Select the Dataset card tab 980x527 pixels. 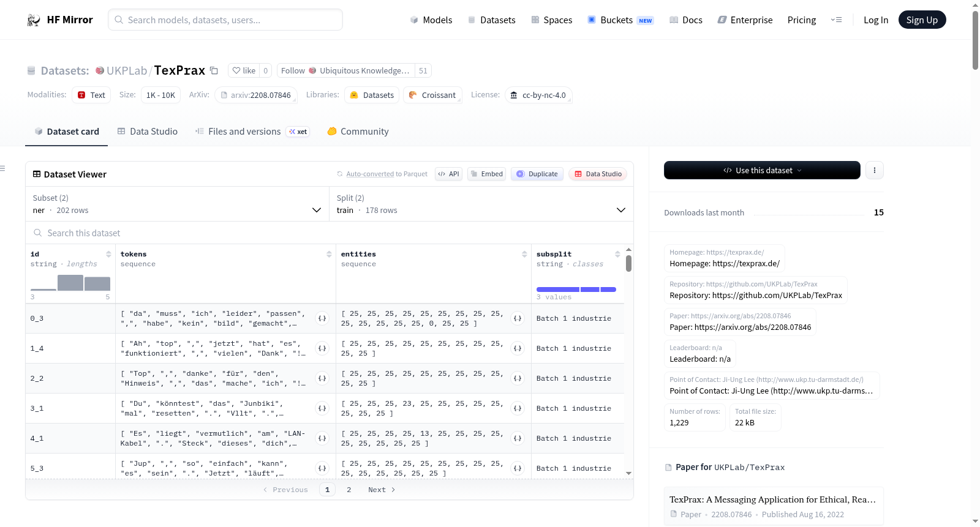67,132
